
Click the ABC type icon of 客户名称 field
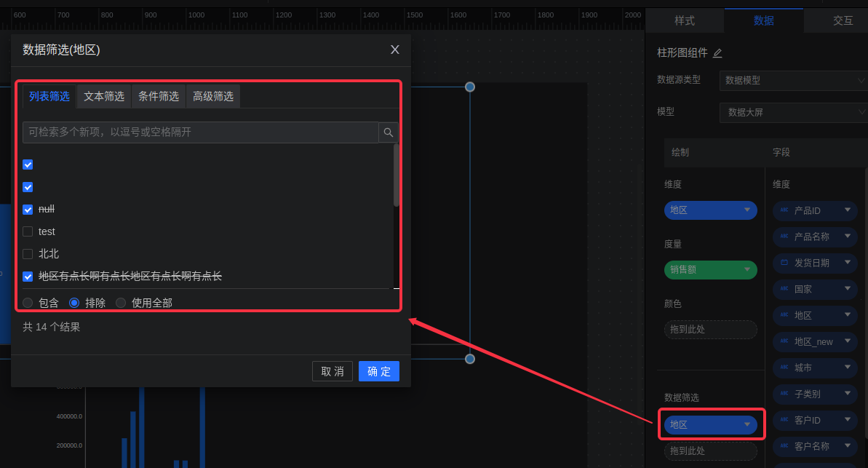tap(784, 446)
